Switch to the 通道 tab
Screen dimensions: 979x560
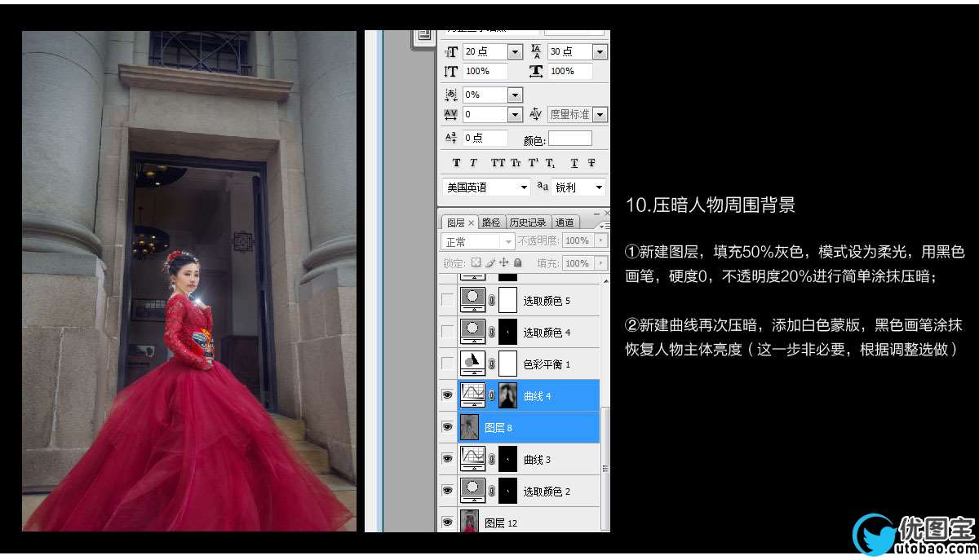pos(565,223)
